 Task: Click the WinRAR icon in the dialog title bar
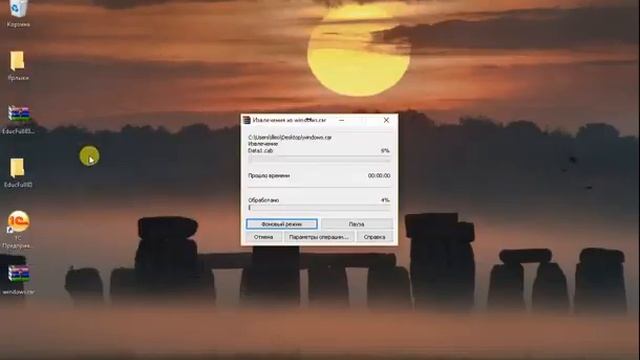click(x=247, y=120)
